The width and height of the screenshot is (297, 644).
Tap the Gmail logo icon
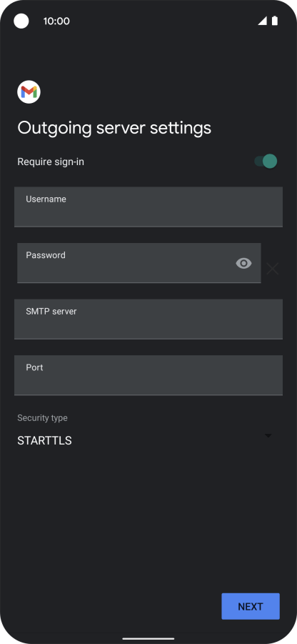[x=29, y=92]
